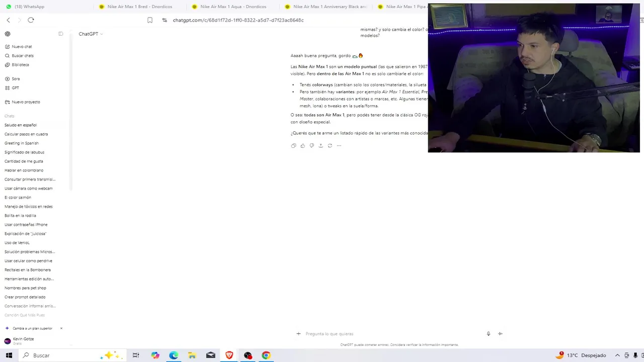The height and width of the screenshot is (362, 644).
Task: Open site settings icon beside the URL
Action: pyautogui.click(x=165, y=20)
